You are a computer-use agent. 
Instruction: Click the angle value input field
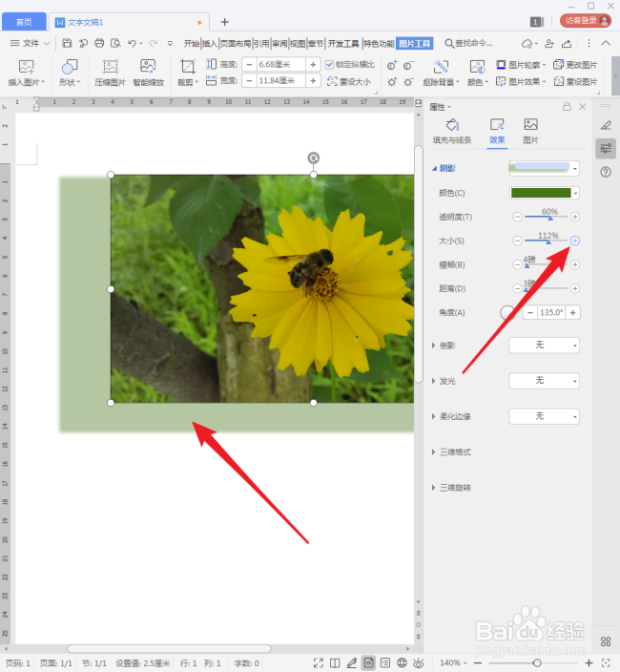[551, 312]
